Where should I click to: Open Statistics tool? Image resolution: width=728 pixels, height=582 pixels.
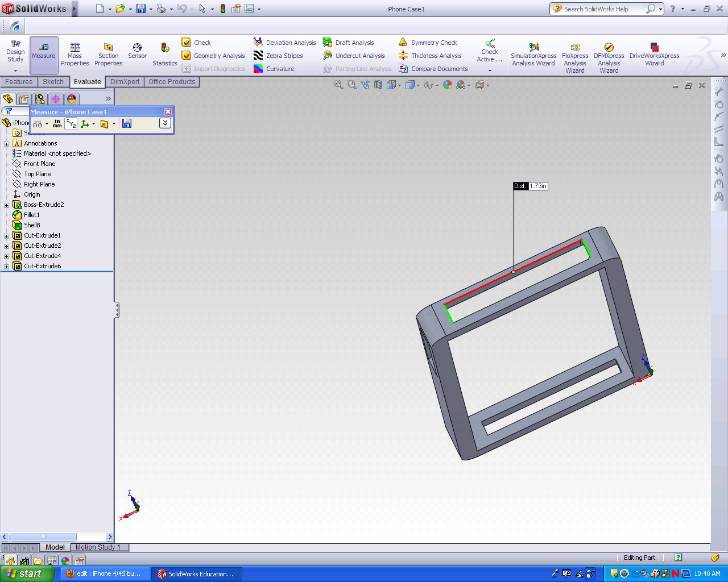point(164,55)
